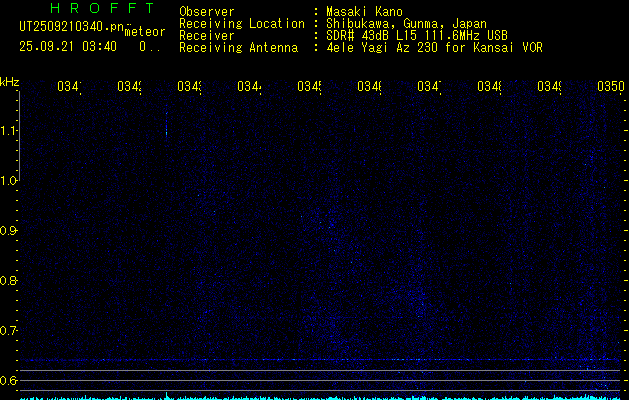Image resolution: width=629 pixels, height=400 pixels.
Task: Select filename UT2509210340.pn text
Action: [71, 27]
